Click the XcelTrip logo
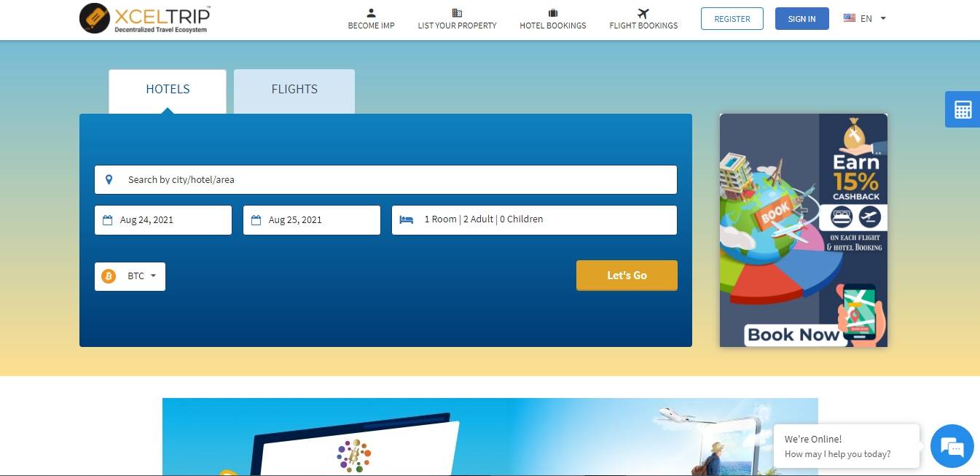The width and height of the screenshot is (980, 476). tap(145, 19)
